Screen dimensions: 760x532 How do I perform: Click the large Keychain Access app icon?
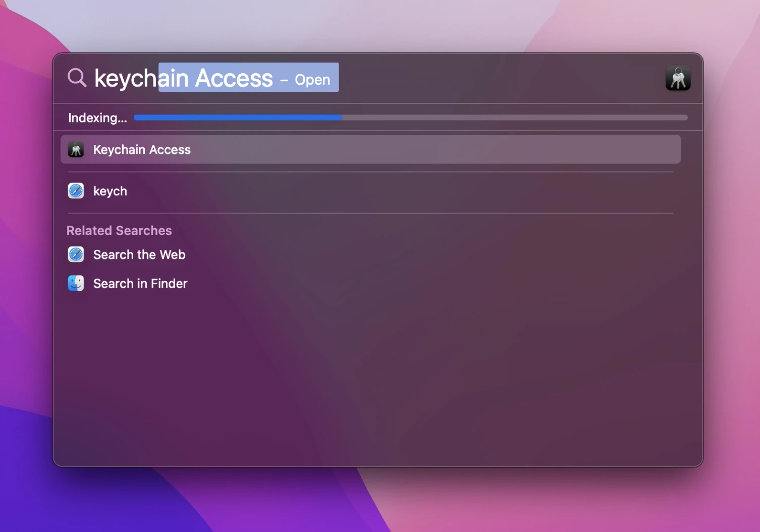click(x=678, y=78)
